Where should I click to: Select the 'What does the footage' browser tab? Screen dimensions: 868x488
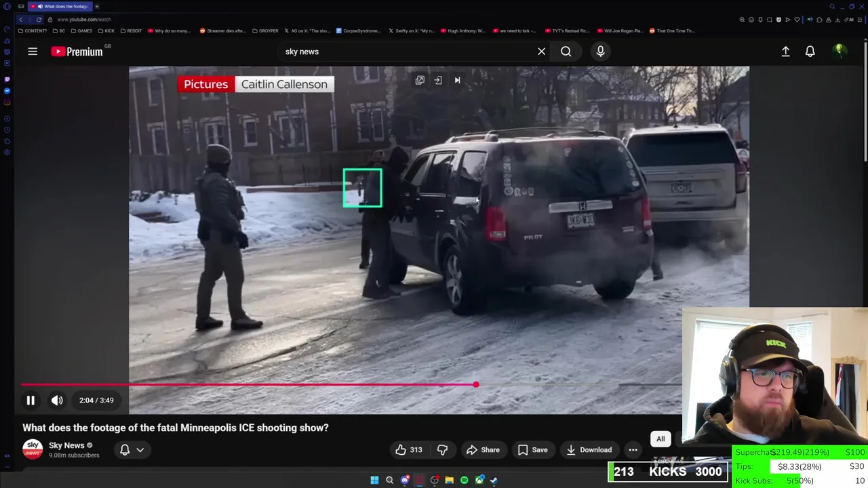click(x=60, y=6)
